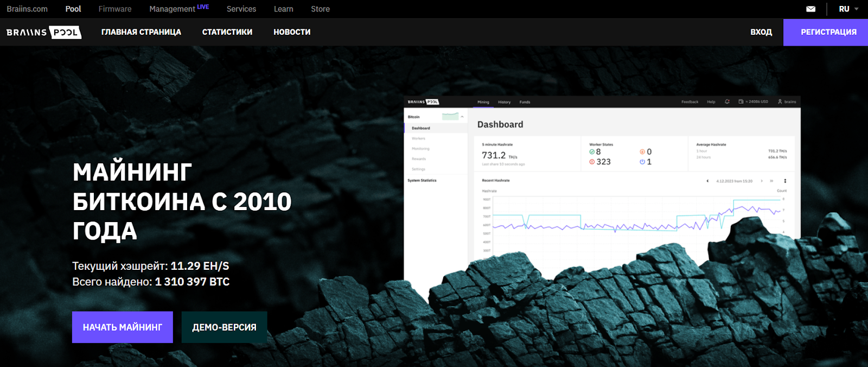Open the Firmware menu item
Image resolution: width=868 pixels, height=367 pixels.
point(115,9)
